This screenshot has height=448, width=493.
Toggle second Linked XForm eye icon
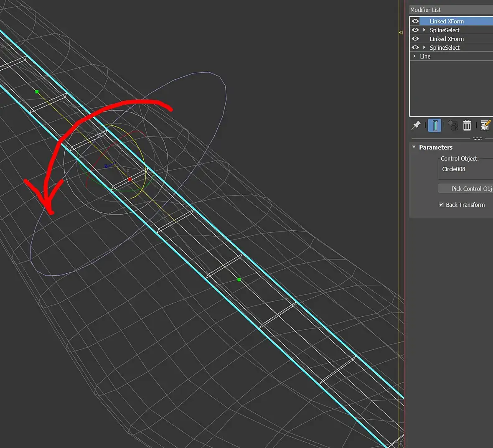[415, 39]
